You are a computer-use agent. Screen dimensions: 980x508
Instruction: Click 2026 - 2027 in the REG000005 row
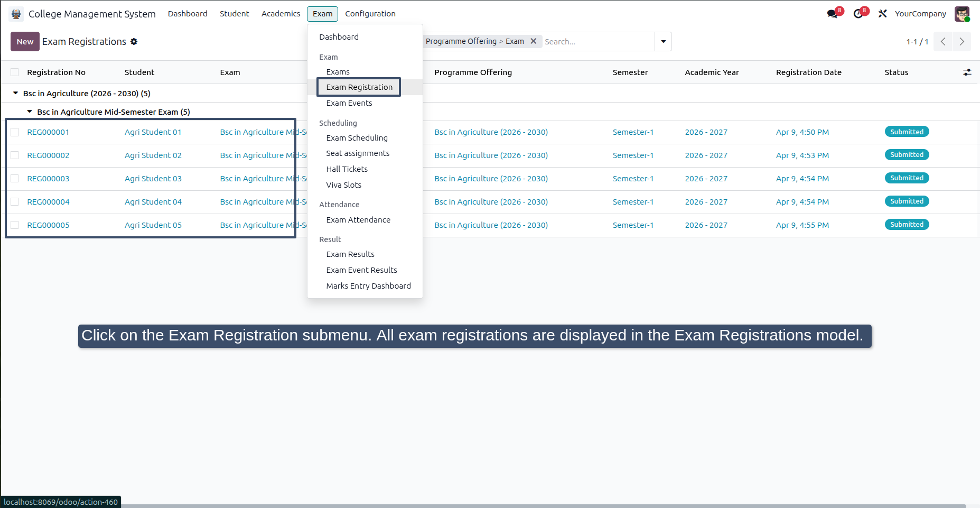706,225
